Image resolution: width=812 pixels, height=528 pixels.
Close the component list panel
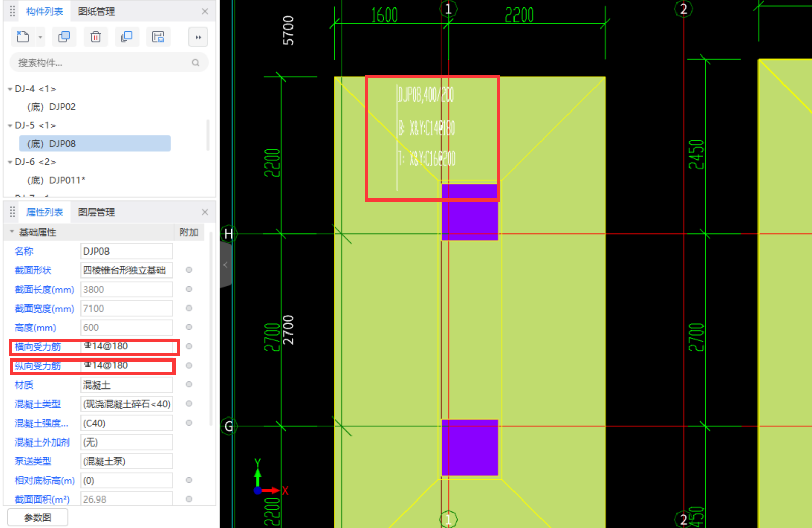(205, 11)
